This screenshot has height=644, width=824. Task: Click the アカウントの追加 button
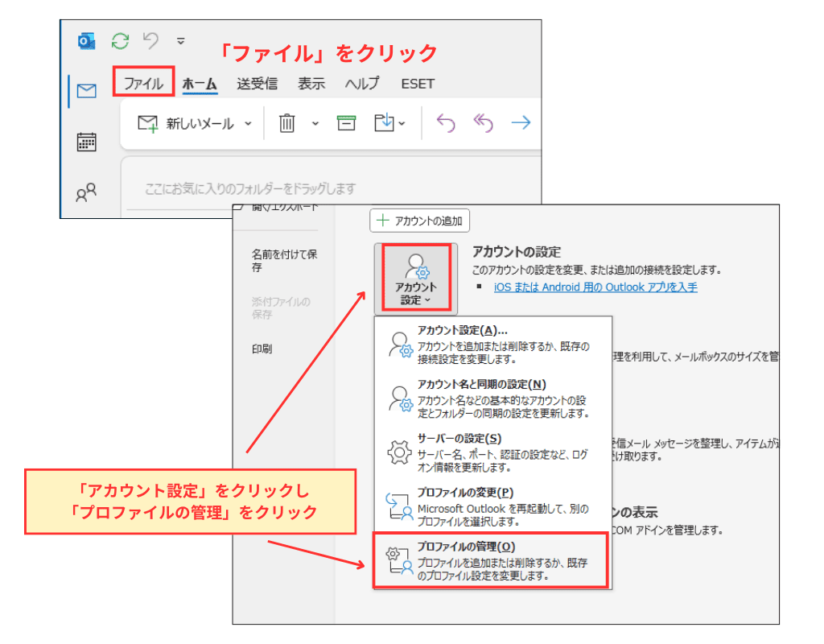tap(419, 221)
